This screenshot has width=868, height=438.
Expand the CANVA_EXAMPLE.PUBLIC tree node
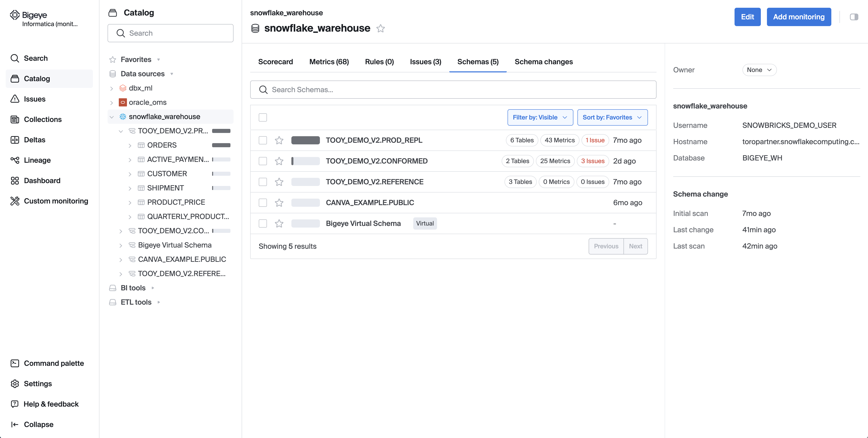click(121, 260)
